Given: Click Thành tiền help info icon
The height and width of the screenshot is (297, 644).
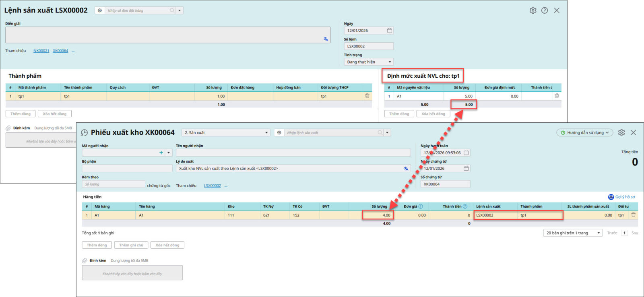Looking at the screenshot, I should click(x=465, y=206).
